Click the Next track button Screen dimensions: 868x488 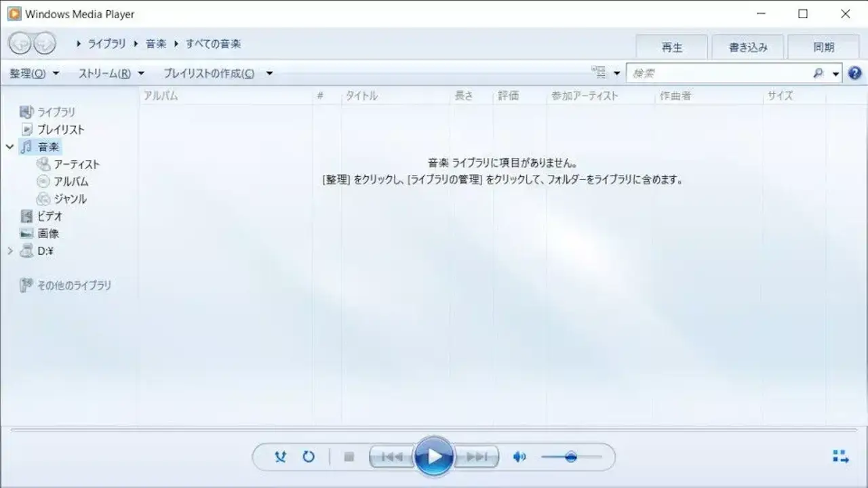click(x=477, y=457)
